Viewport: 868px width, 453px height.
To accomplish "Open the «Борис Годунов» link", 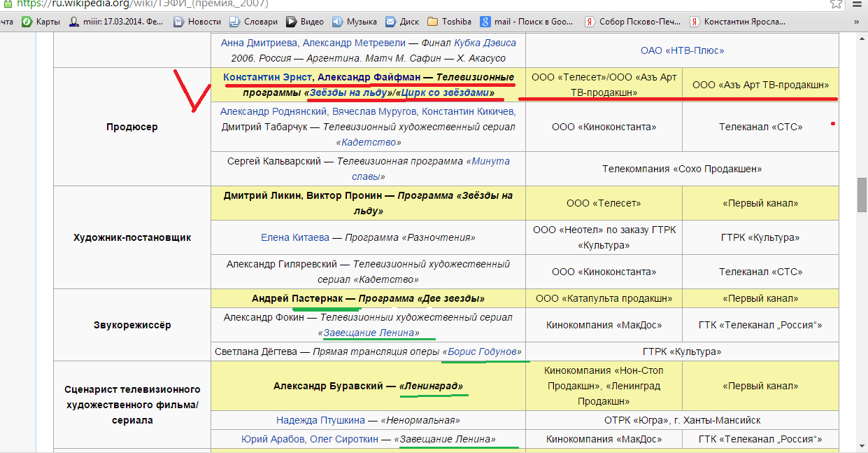I will (482, 351).
